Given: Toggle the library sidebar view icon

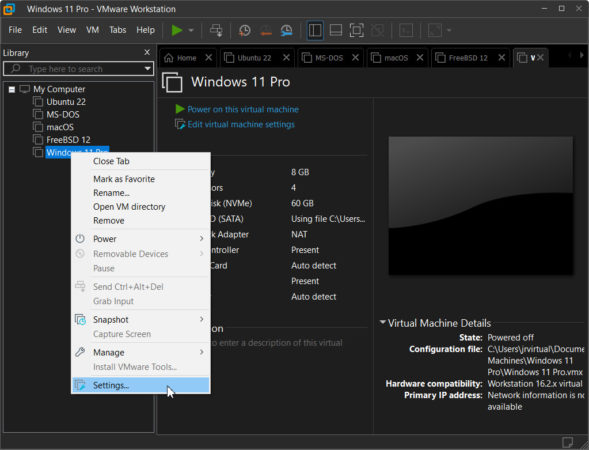Looking at the screenshot, I should tap(315, 30).
